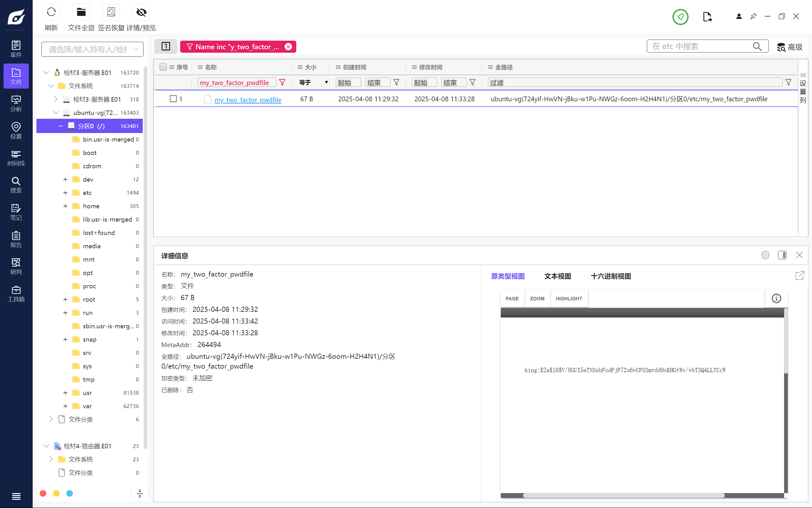812x508 pixels.
Task: Click the pin window icon
Action: tap(753, 16)
